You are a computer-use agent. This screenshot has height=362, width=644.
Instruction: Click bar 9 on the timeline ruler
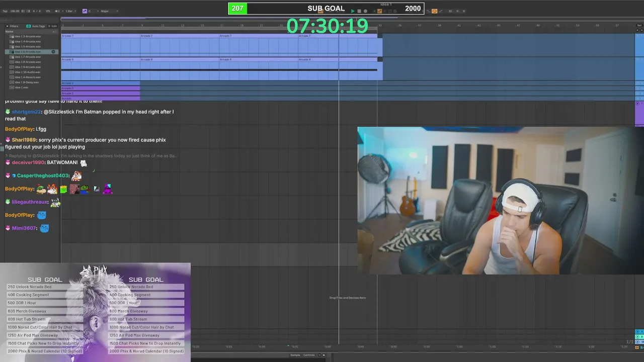(142, 25)
